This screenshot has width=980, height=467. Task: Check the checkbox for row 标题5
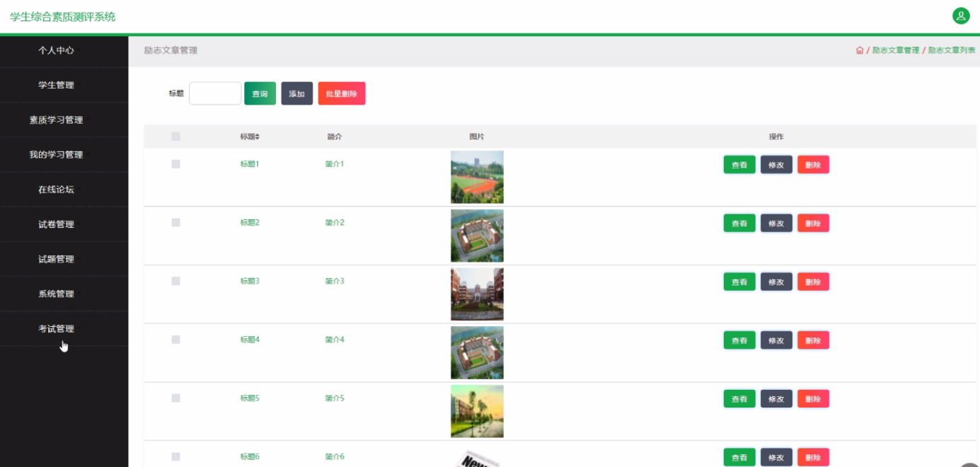tap(176, 398)
